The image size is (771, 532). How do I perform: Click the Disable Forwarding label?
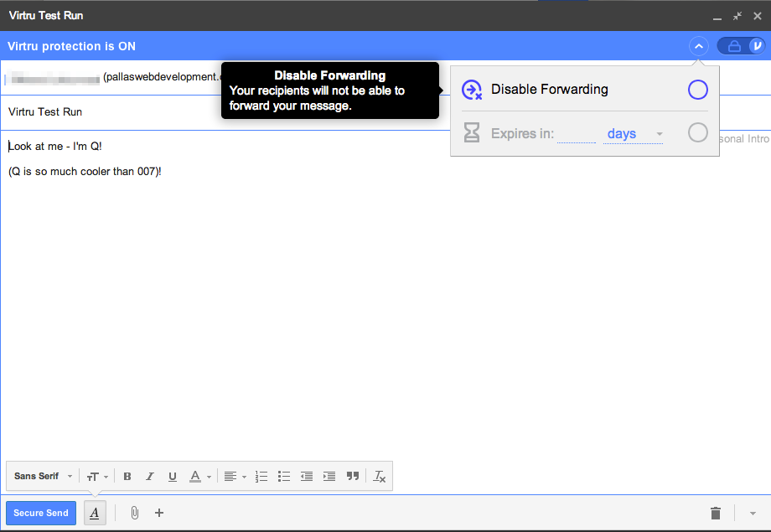click(549, 90)
